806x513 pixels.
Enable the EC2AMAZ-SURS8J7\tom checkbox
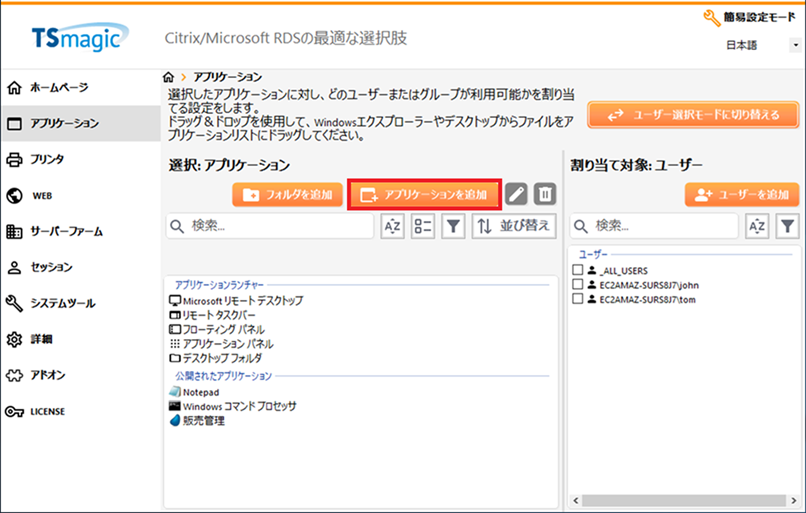[577, 298]
